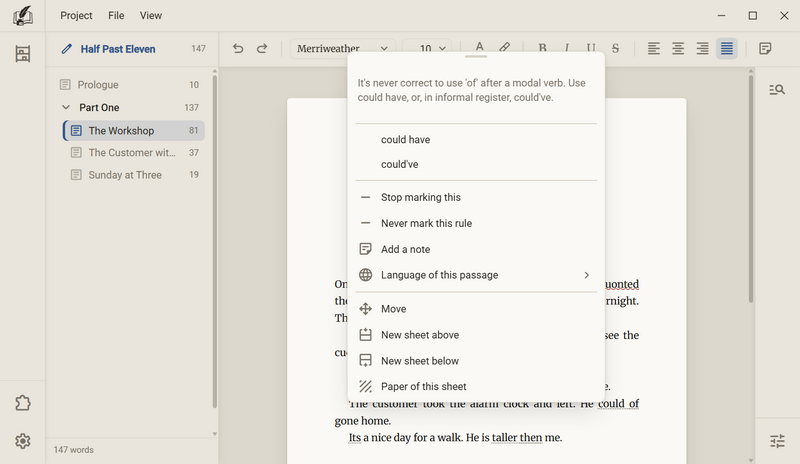Viewport: 800px width, 464px height.
Task: Open the text color tool
Action: click(x=480, y=47)
